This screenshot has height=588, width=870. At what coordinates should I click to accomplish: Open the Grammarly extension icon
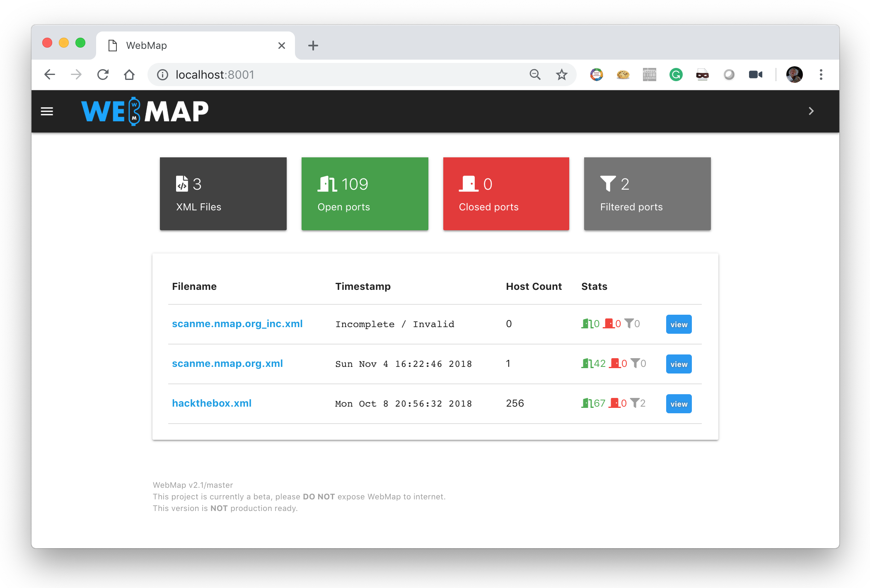[x=676, y=75]
